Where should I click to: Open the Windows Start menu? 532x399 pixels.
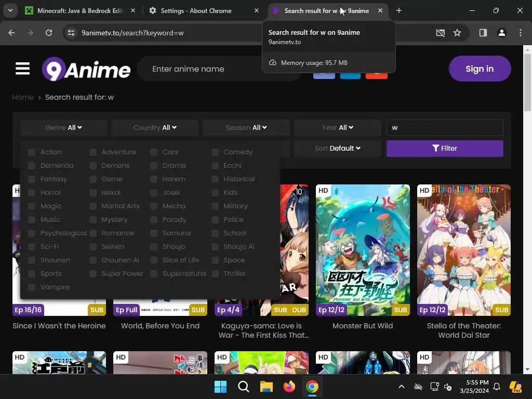point(220,387)
